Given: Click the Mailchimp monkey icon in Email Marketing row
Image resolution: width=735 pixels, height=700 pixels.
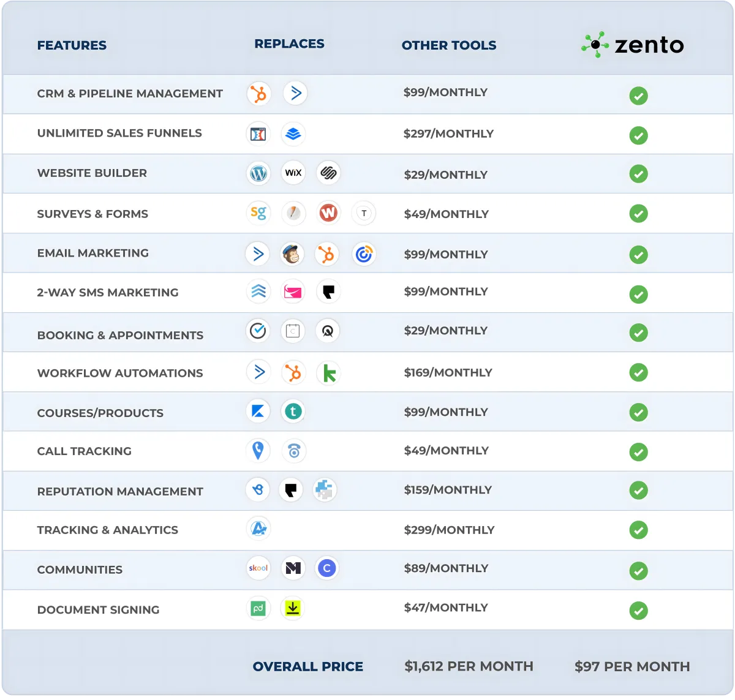Looking at the screenshot, I should click(292, 254).
